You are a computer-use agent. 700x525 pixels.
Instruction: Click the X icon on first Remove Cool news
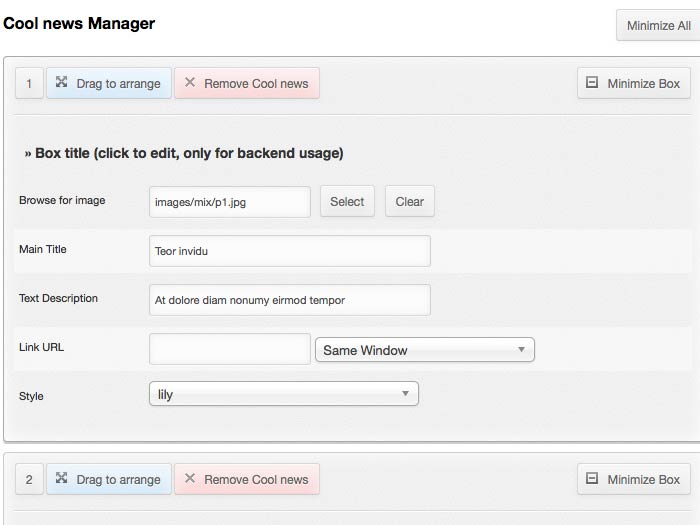pos(190,83)
